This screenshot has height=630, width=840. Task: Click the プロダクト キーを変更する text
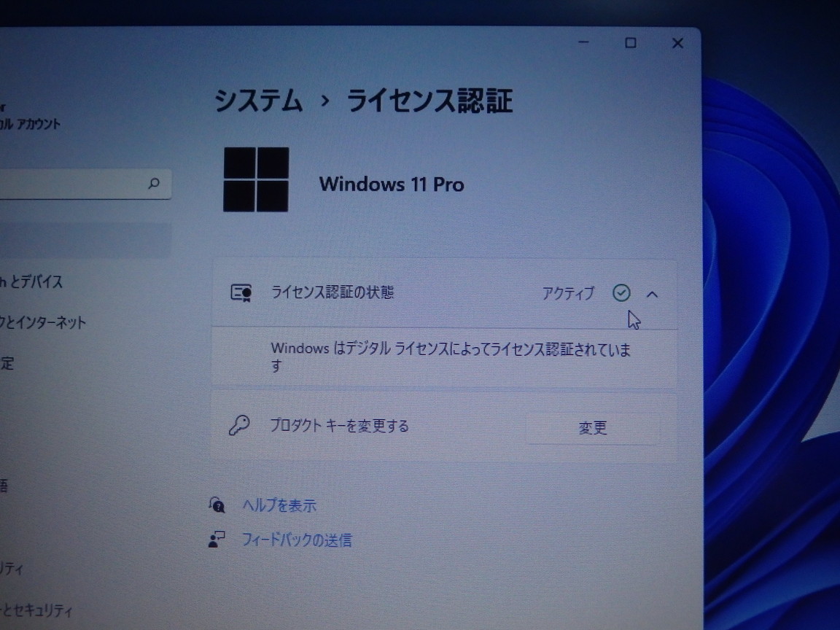339,426
